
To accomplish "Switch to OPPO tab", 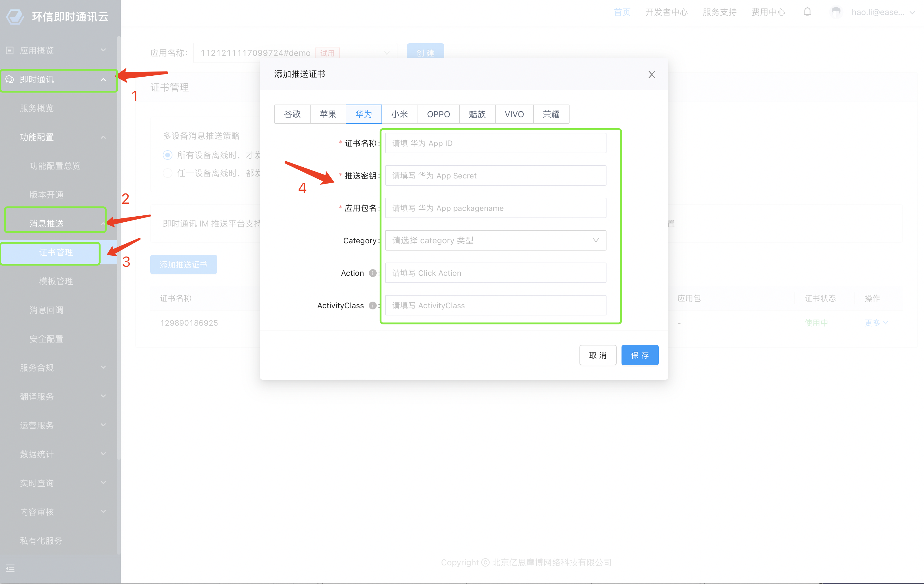I will (438, 114).
